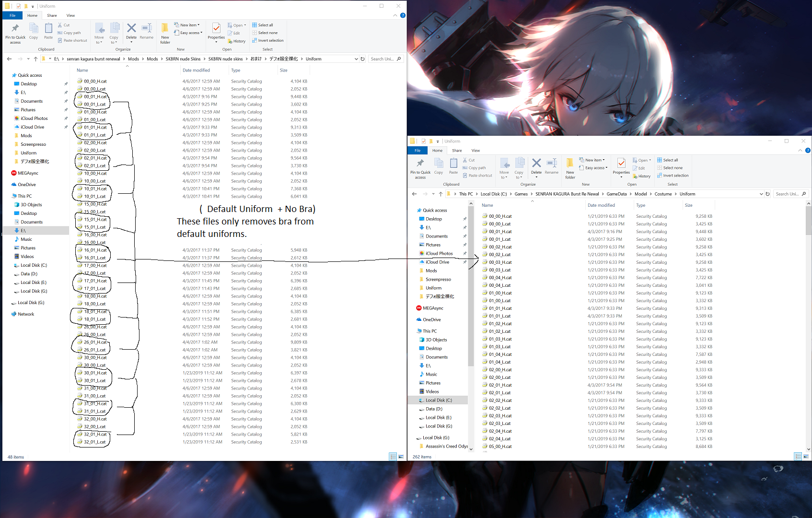Image resolution: width=812 pixels, height=518 pixels.
Task: Click Invert selection in right window ribbon
Action: coord(673,176)
